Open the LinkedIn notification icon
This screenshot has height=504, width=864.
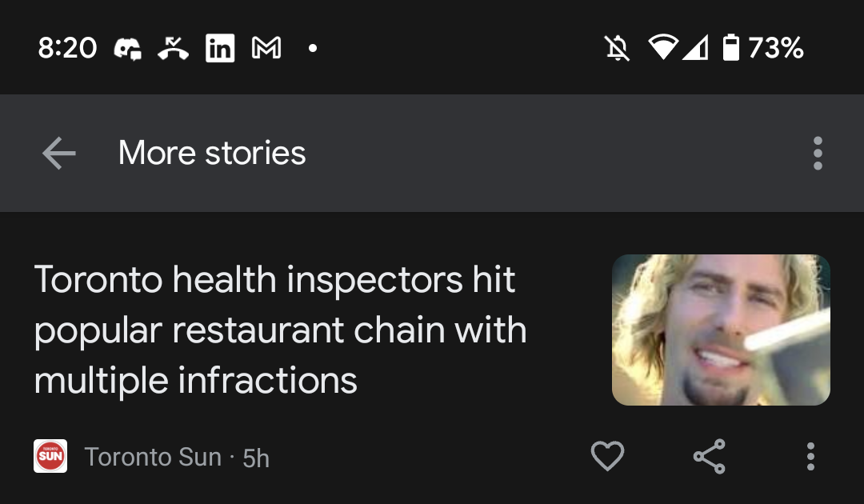click(x=221, y=48)
